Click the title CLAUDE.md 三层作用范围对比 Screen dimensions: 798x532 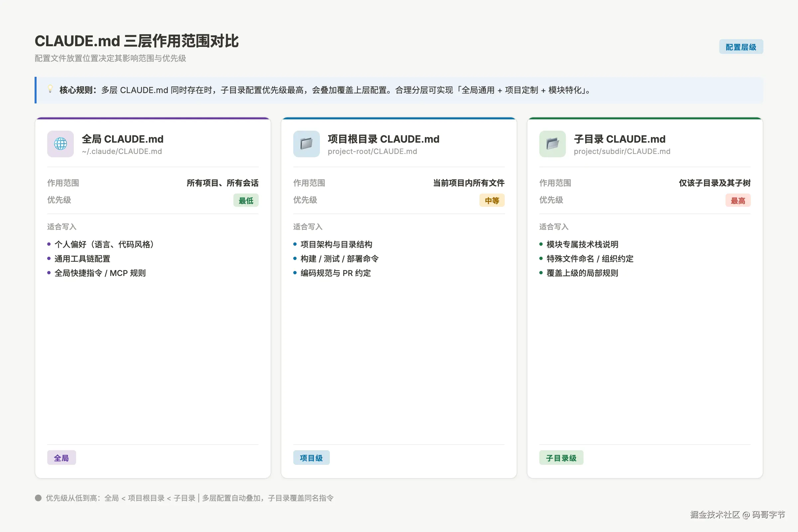click(x=137, y=41)
